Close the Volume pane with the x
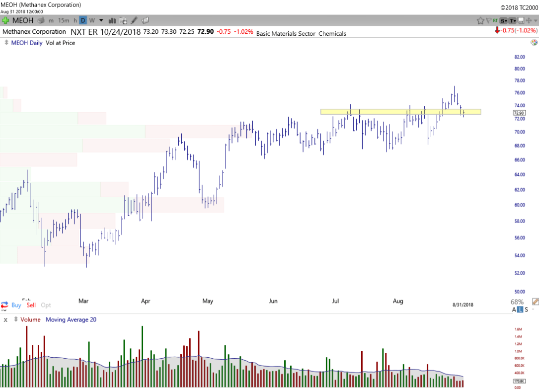Image resolution: width=539 pixels, height=392 pixels. point(5,320)
